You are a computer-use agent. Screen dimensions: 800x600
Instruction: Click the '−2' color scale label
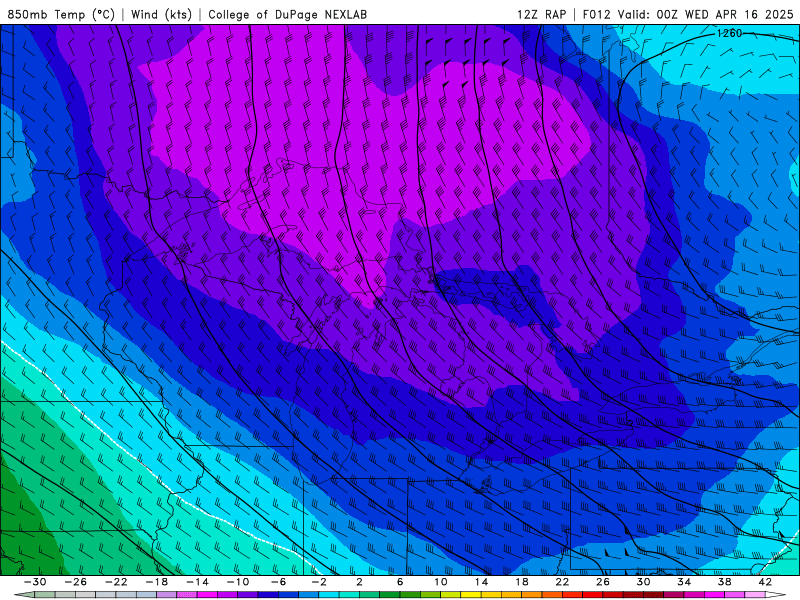click(319, 582)
